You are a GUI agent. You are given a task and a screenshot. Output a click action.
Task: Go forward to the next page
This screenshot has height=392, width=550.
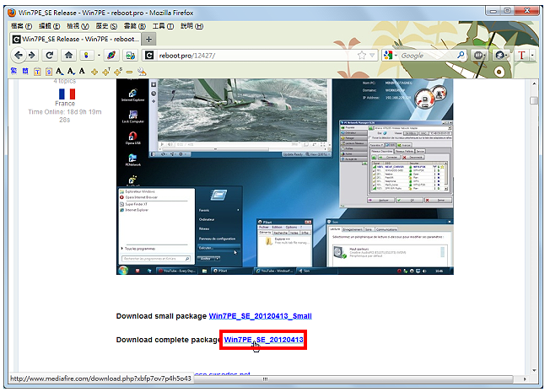point(32,55)
